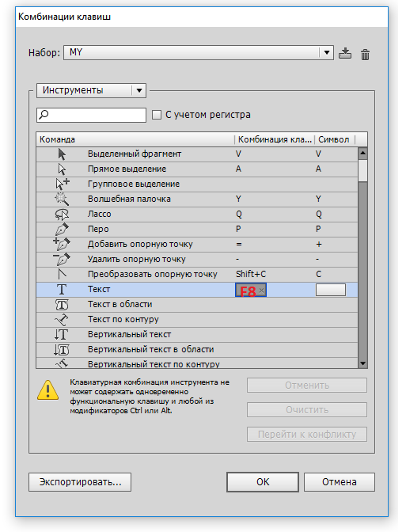Click the Selection tool arrow icon
Viewport: 406px width, 532px height.
(62, 154)
